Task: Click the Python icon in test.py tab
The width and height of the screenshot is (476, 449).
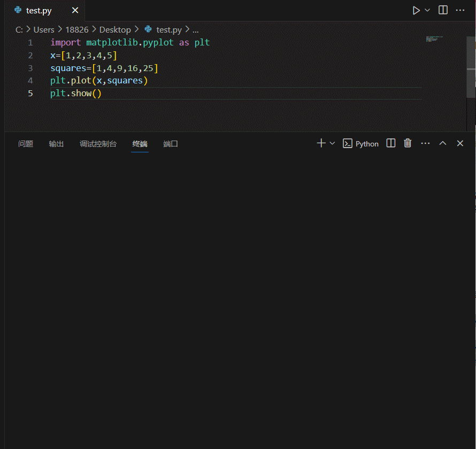Action: 18,10
